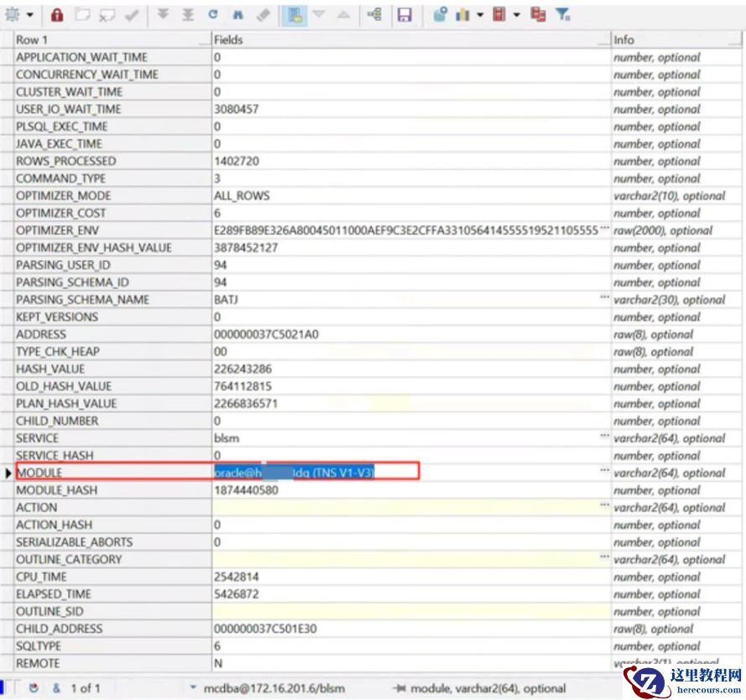Click the fetch last page icon
The height and width of the screenshot is (700, 746).
[187, 15]
